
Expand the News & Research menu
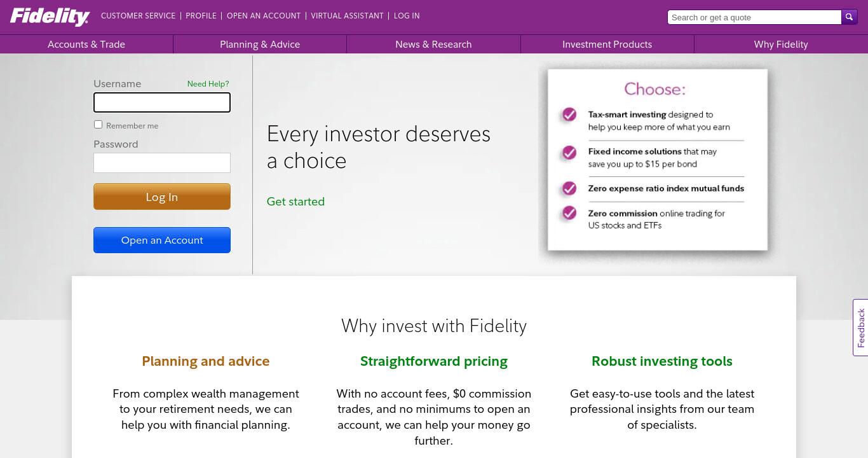(x=433, y=45)
